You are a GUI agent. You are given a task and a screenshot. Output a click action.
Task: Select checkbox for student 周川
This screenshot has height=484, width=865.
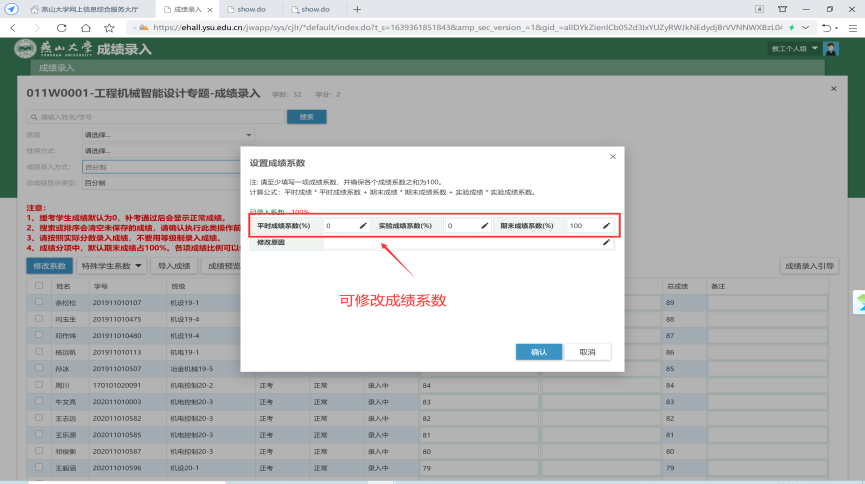pos(39,384)
